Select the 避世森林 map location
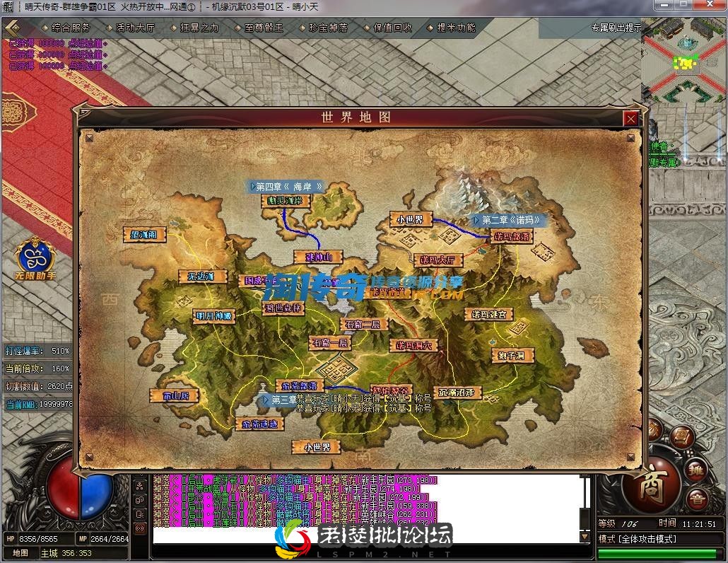Image resolution: width=728 pixels, height=563 pixels. click(283, 308)
